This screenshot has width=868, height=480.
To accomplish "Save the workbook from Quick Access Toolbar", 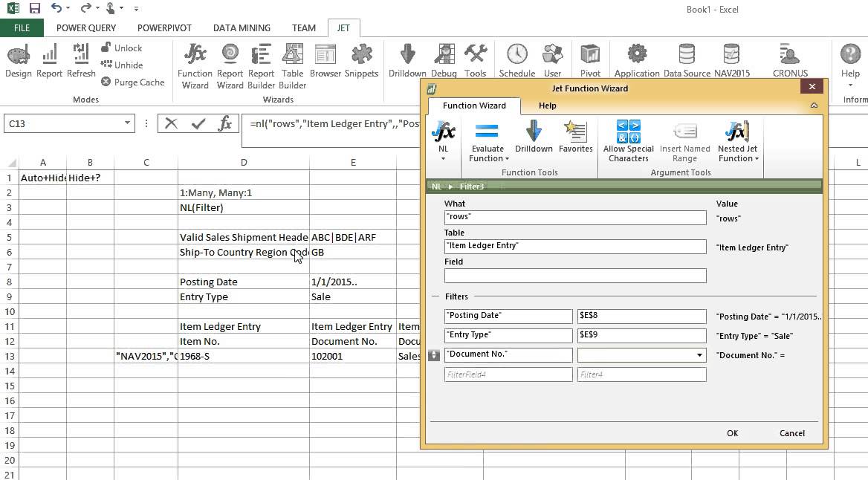I will coord(35,8).
